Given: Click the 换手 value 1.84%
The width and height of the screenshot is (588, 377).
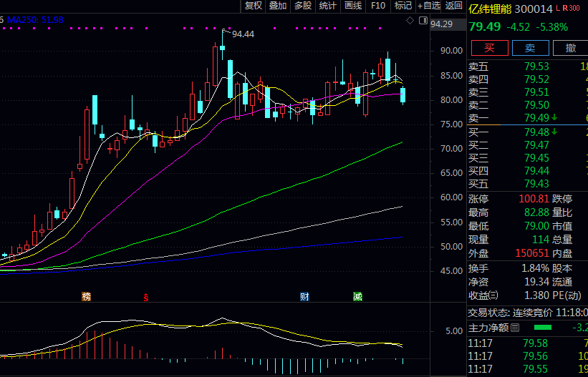Looking at the screenshot, I should 536,268.
